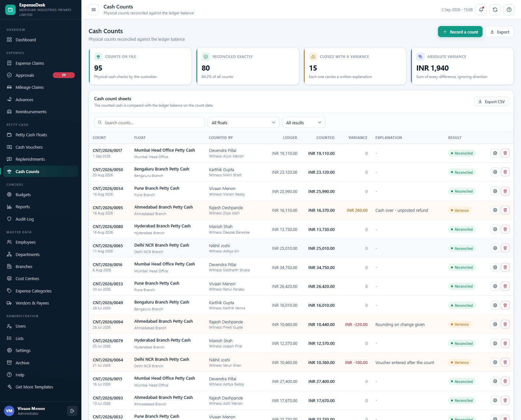Delete count CNT/2026/0034
Screen dimensions: 521x420
[505, 191]
